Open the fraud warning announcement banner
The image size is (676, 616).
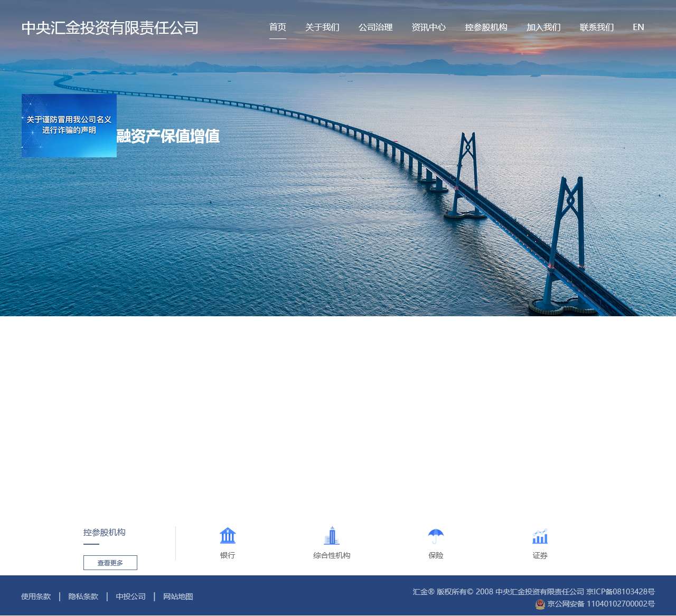[x=69, y=126]
